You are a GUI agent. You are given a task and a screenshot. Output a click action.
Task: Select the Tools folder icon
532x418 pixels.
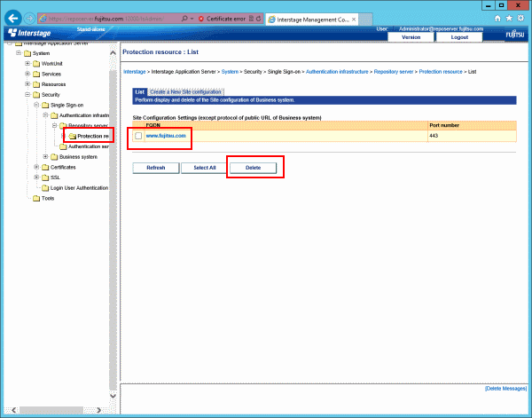click(x=36, y=198)
